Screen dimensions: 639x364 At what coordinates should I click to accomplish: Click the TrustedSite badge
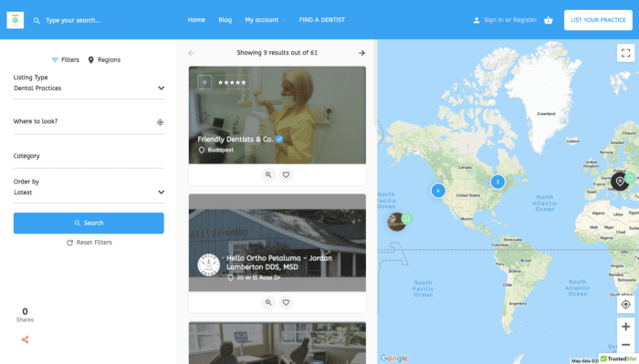619,359
